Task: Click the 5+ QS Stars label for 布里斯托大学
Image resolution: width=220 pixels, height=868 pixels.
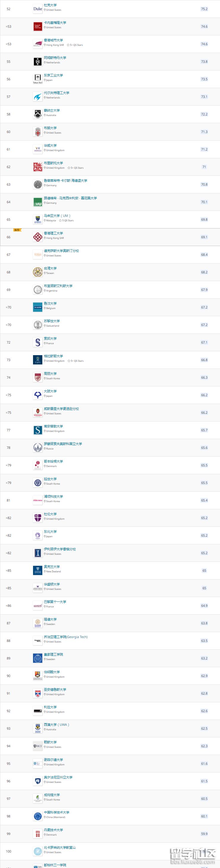Action: click(76, 168)
